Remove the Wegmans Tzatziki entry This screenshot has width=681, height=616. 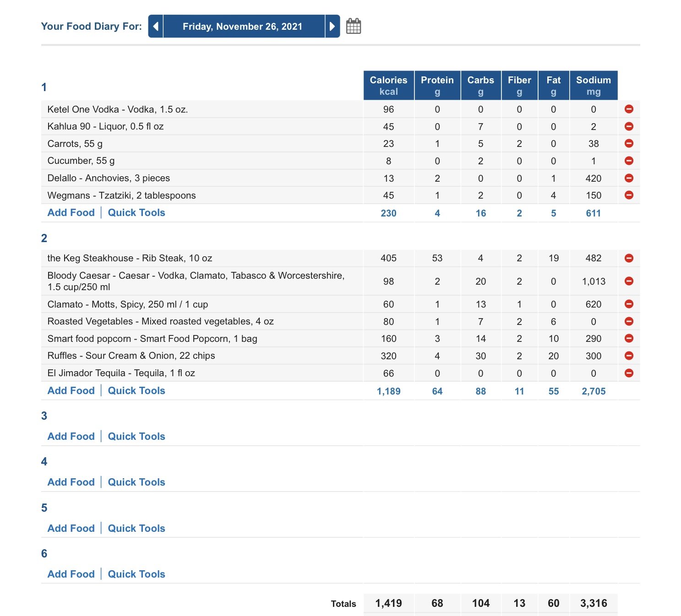(x=629, y=195)
